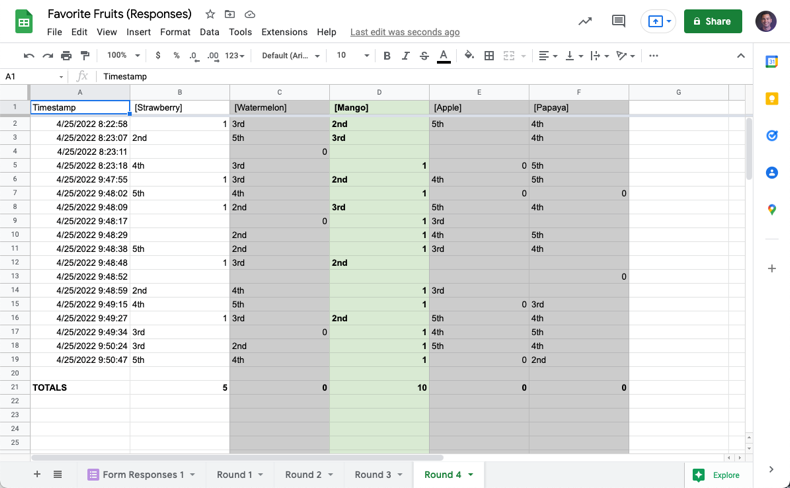Click the formula bar showing Timestamp
Screen dimensions: 790x488
click(x=423, y=77)
